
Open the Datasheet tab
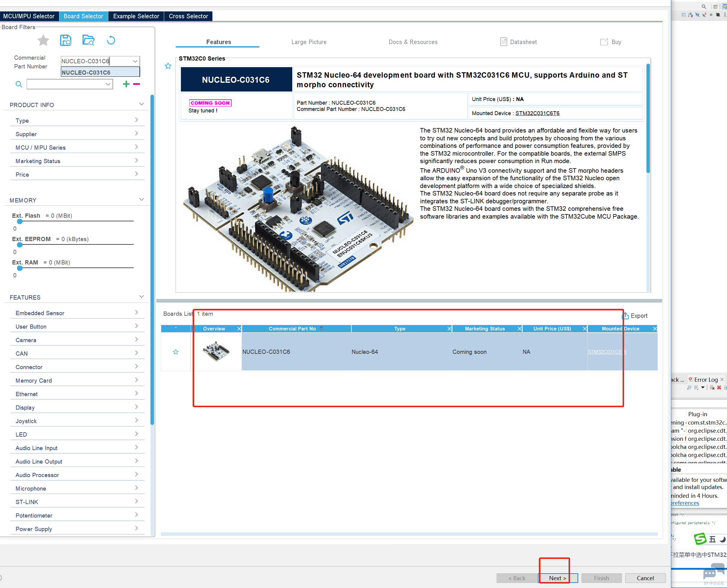(x=518, y=42)
